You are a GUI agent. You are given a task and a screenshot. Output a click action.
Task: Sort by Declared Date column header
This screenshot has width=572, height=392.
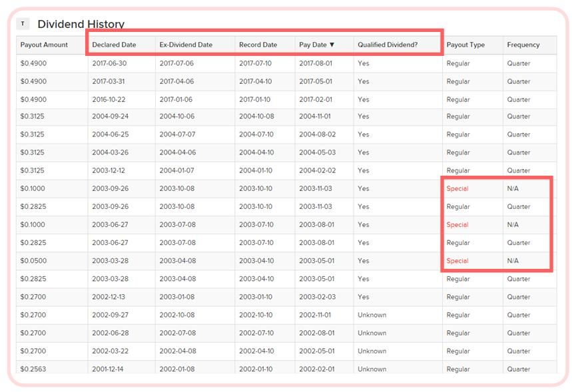coord(114,45)
